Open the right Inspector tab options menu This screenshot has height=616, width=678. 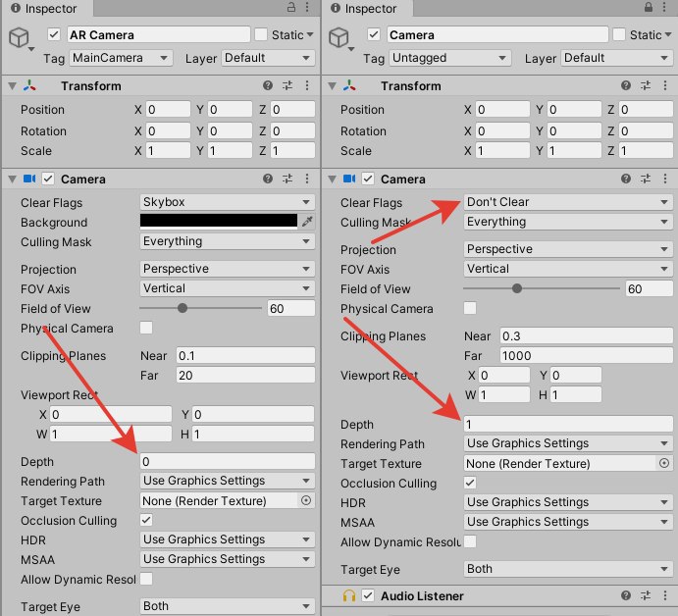tap(664, 7)
